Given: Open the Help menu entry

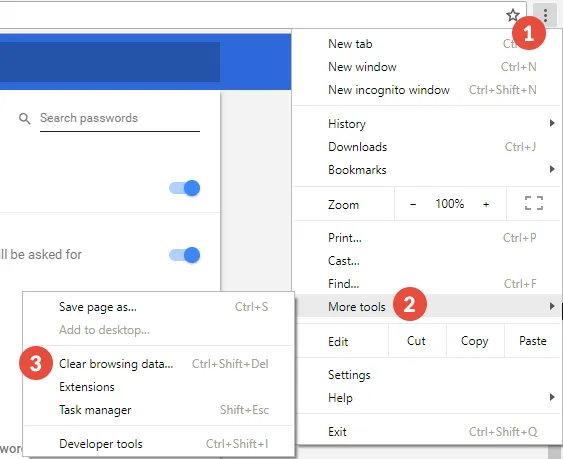Looking at the screenshot, I should click(427, 398).
